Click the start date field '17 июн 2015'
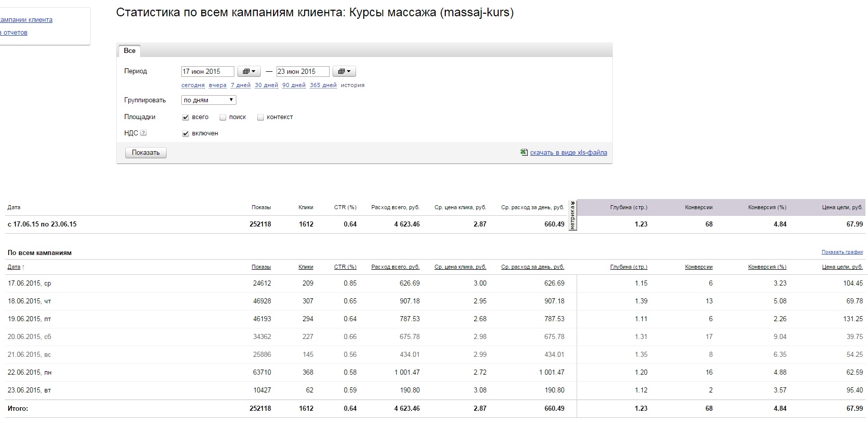 click(x=207, y=72)
